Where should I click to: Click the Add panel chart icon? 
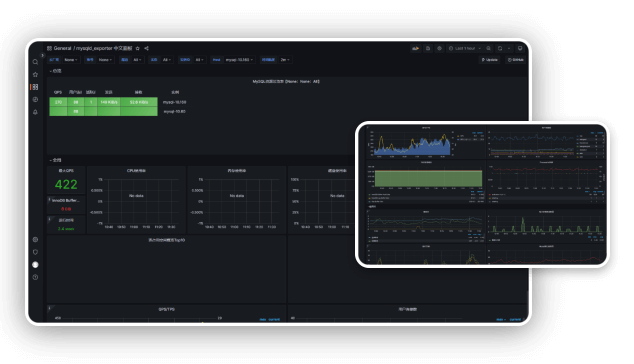click(x=415, y=48)
